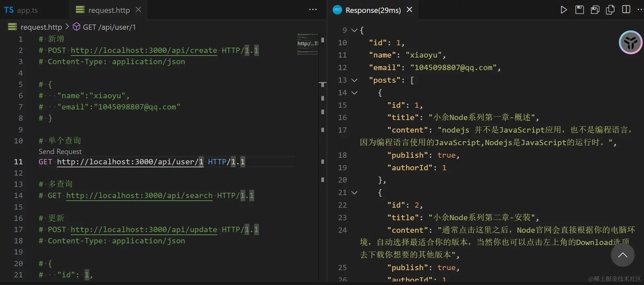Select the Response(29ms) tab
The image size is (644, 285).
point(373,10)
